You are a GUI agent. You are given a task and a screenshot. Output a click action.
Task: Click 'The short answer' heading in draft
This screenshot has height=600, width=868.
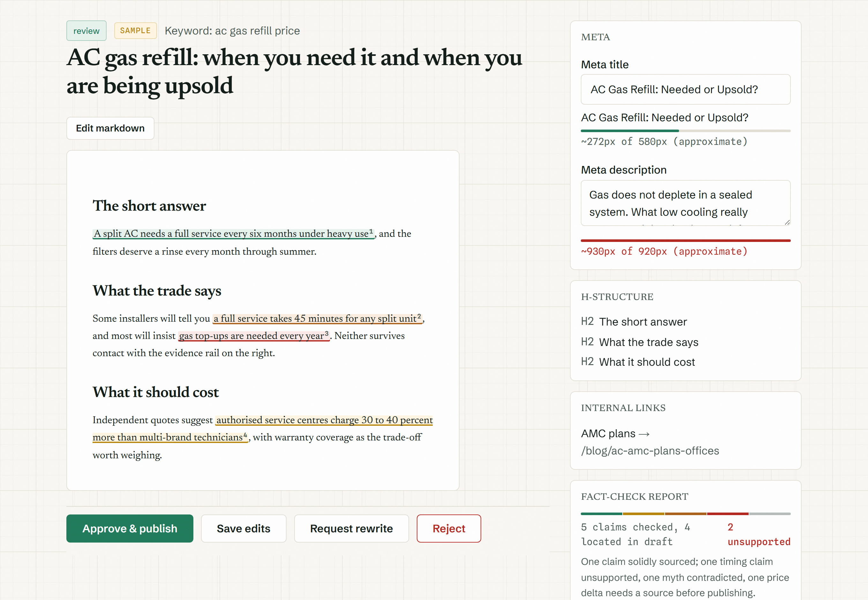point(149,206)
